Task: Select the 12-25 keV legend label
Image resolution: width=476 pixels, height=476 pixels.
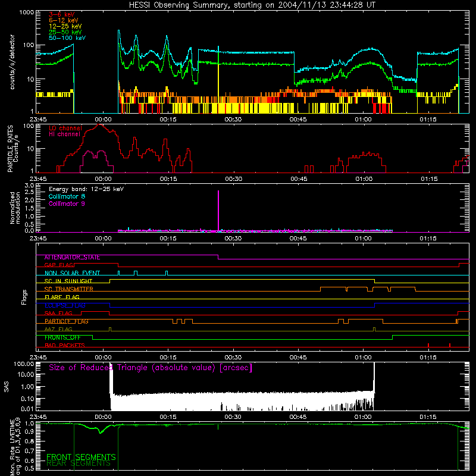Action: coord(65,26)
